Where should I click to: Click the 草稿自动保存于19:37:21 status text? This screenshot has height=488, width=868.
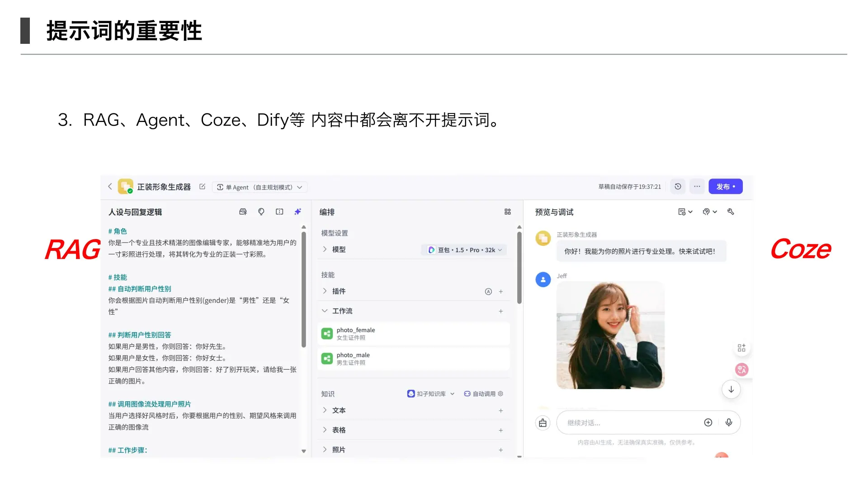click(x=629, y=187)
